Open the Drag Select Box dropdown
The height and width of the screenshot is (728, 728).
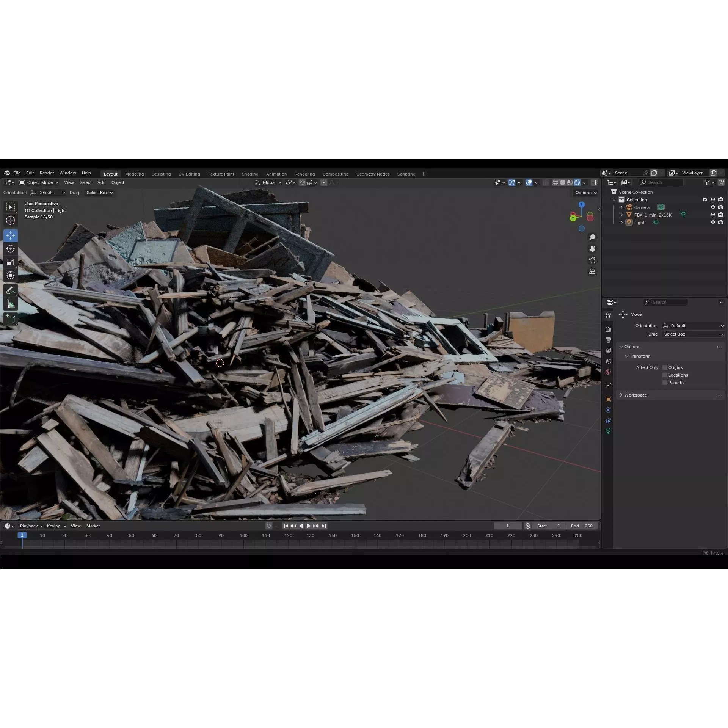(x=693, y=334)
